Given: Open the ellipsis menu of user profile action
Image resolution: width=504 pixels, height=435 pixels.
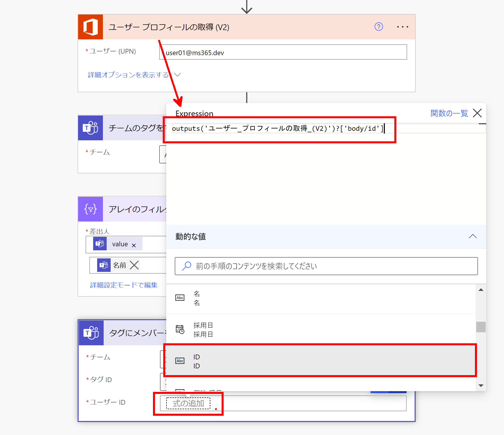Looking at the screenshot, I should (402, 27).
